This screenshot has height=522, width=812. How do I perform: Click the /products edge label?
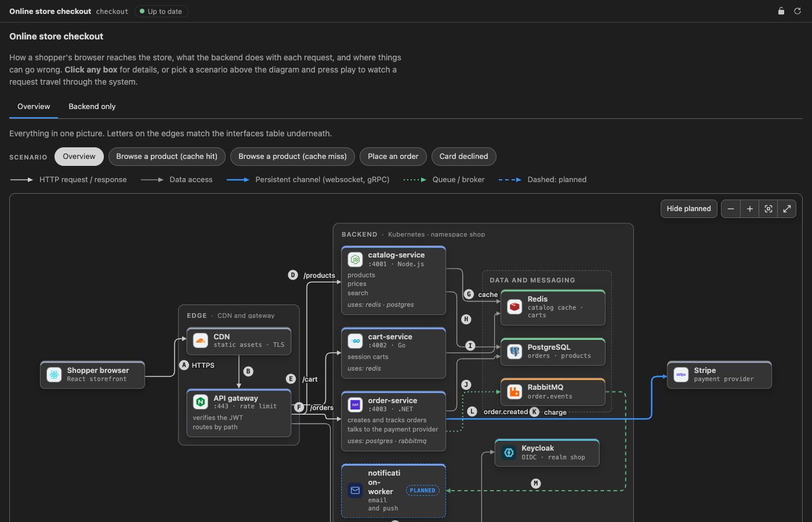(319, 275)
